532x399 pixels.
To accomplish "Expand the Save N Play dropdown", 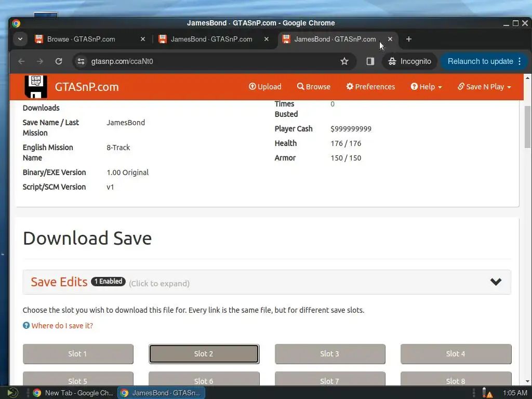I will point(484,87).
